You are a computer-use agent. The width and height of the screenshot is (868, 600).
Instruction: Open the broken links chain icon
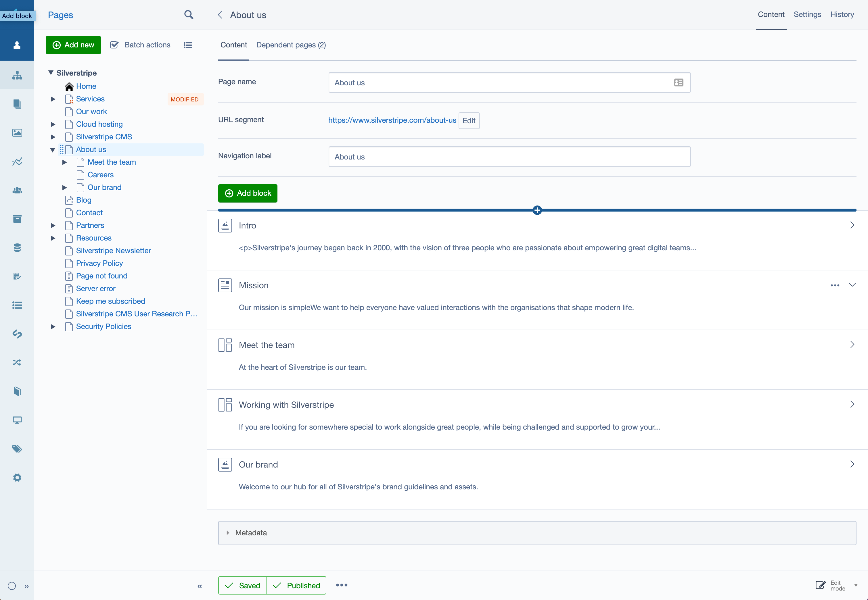pos(17,334)
